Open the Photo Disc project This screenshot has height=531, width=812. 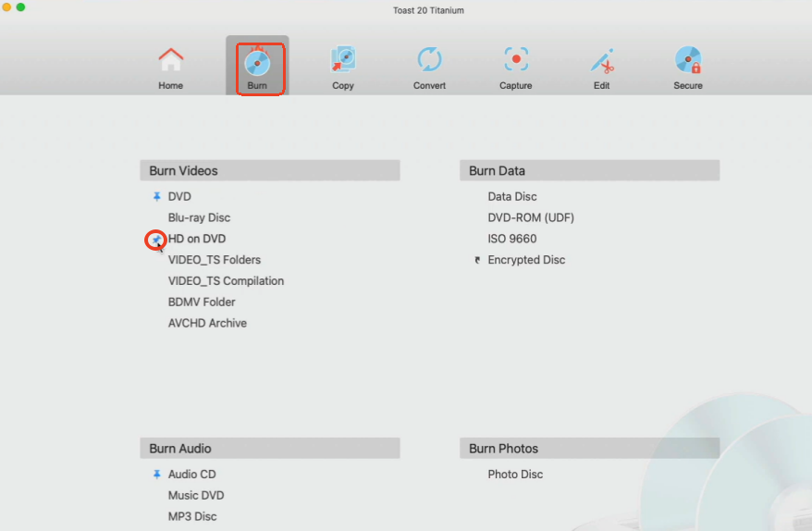(x=515, y=475)
